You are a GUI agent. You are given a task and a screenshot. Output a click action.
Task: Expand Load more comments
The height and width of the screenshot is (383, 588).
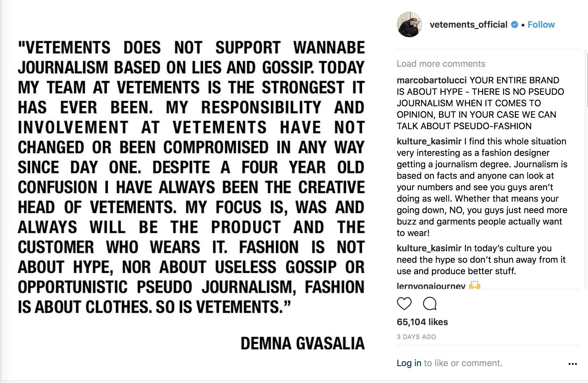click(x=441, y=64)
